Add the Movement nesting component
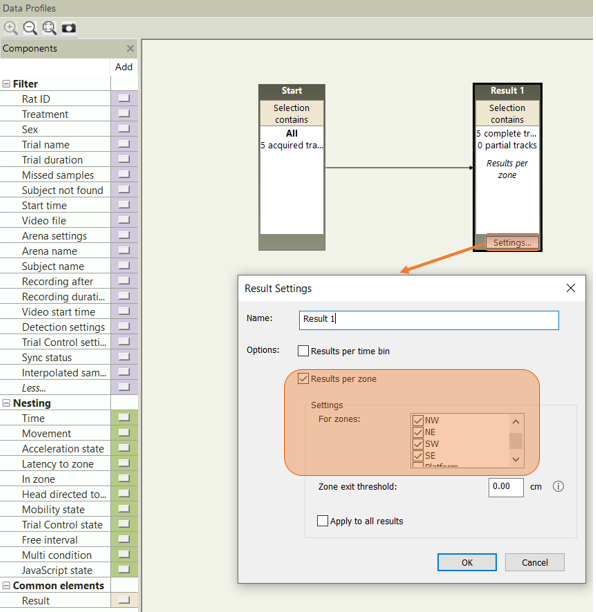This screenshot has height=612, width=596. pos(124,433)
